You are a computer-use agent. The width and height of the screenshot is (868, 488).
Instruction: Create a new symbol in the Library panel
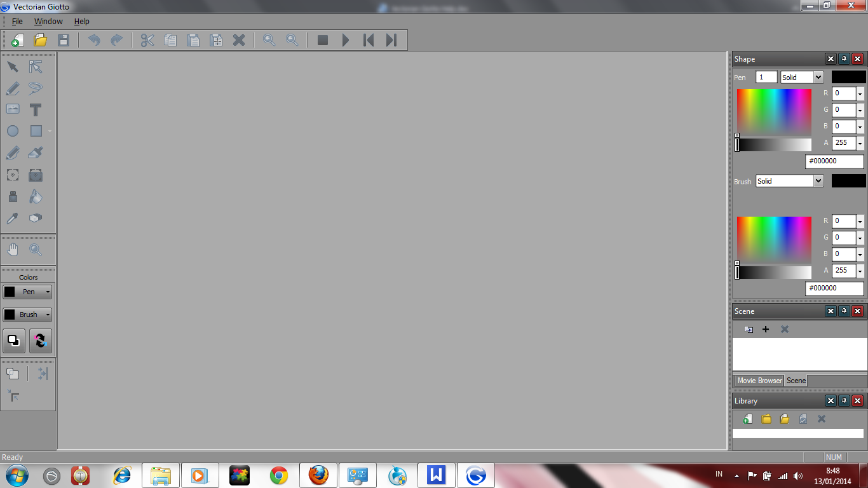(747, 419)
